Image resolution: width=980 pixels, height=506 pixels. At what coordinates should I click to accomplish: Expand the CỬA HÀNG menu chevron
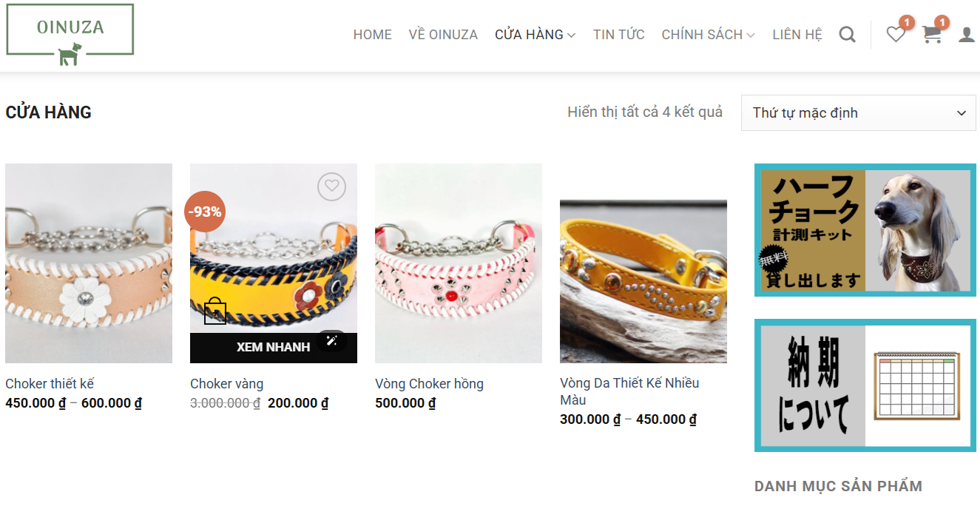point(571,36)
